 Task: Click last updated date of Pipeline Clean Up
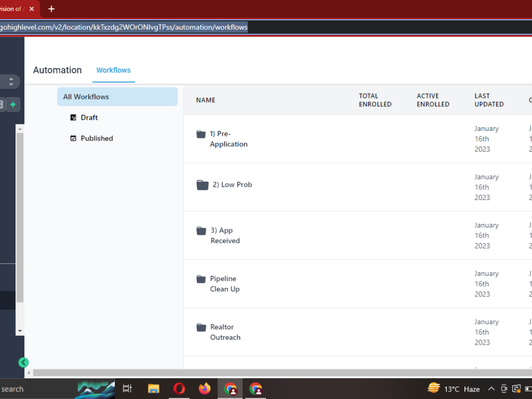487,284
